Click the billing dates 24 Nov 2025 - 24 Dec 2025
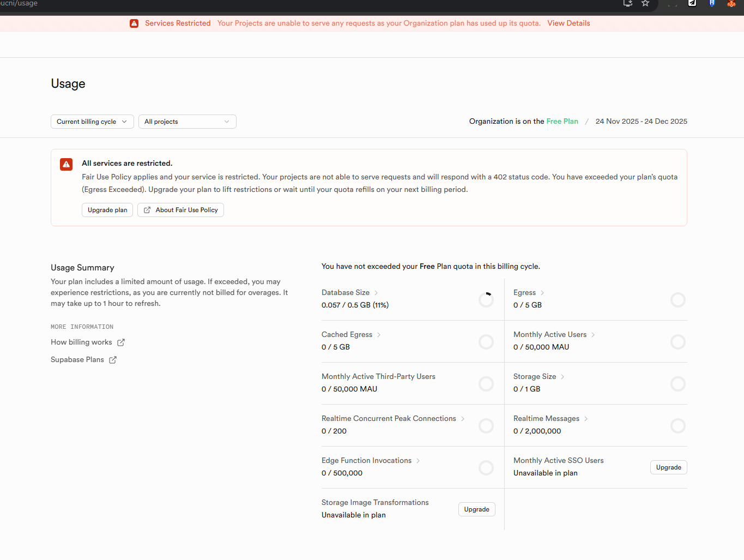This screenshot has height=560, width=744. tap(641, 121)
